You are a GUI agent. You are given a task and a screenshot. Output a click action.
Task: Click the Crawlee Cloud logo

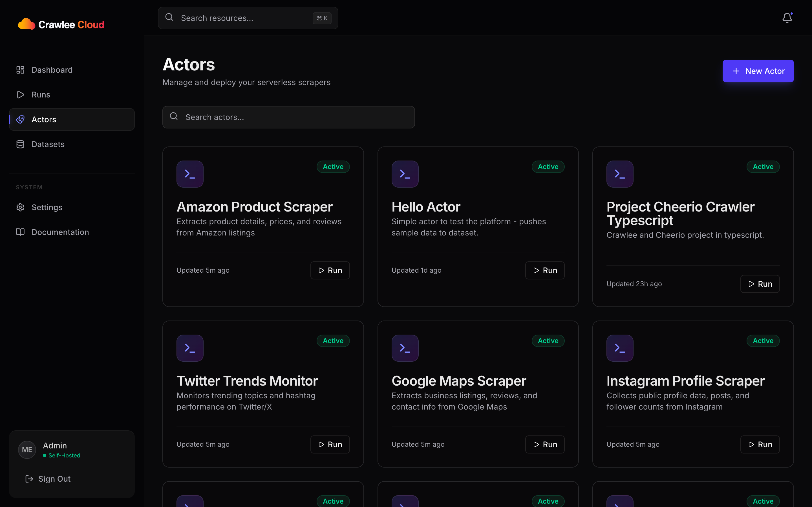(x=61, y=25)
